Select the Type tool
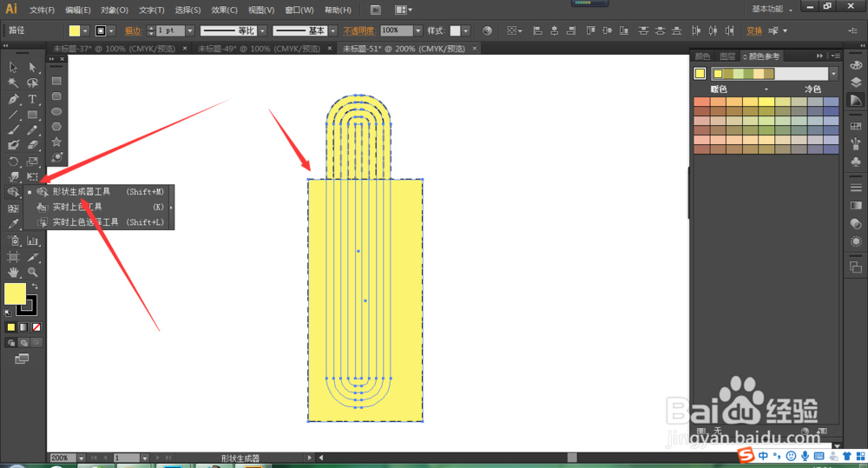This screenshot has height=468, width=868. coord(32,99)
